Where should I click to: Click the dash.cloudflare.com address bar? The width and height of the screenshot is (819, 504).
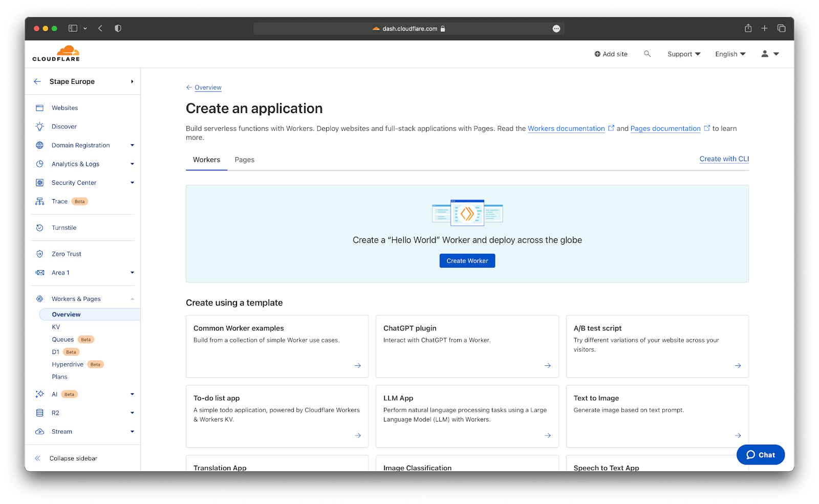[409, 29]
